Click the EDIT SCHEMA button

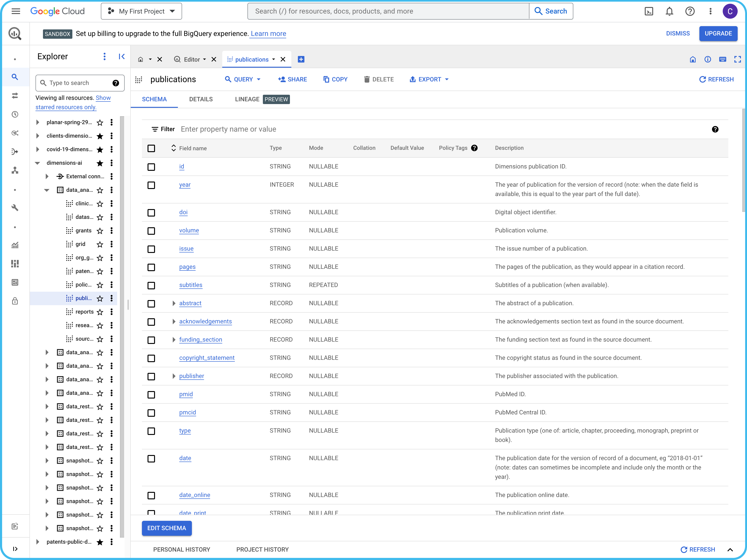point(166,528)
